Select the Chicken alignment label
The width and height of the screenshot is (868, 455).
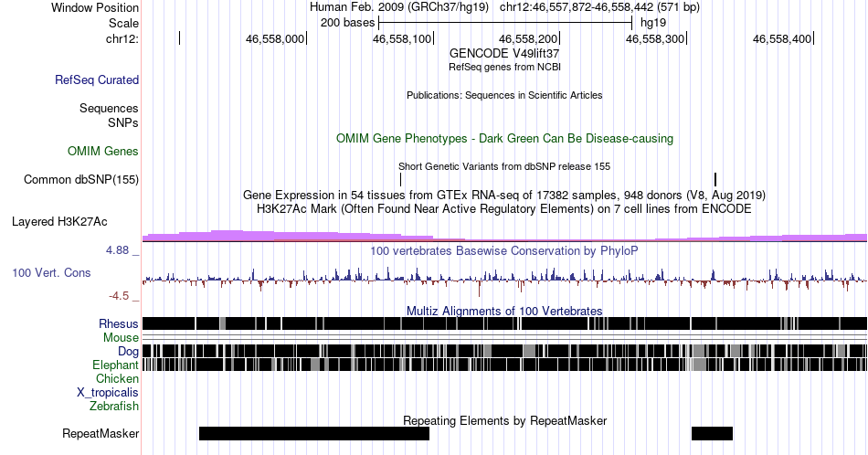117,378
